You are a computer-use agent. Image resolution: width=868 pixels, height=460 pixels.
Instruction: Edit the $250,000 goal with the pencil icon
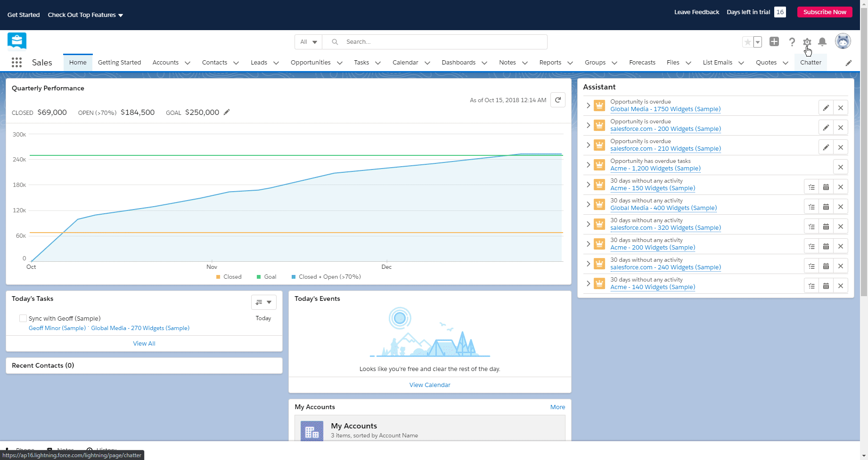(227, 112)
